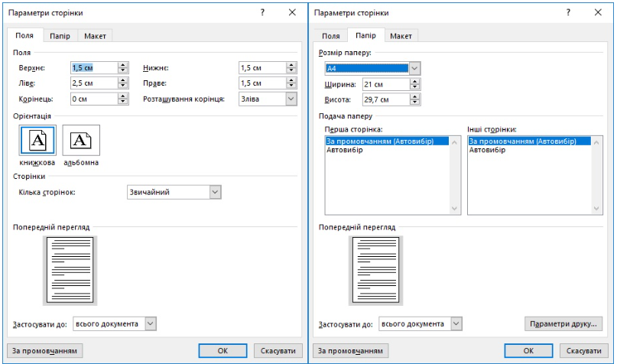This screenshot has height=364, width=617.
Task: Switch to Макет tab in left dialog
Action: click(96, 36)
